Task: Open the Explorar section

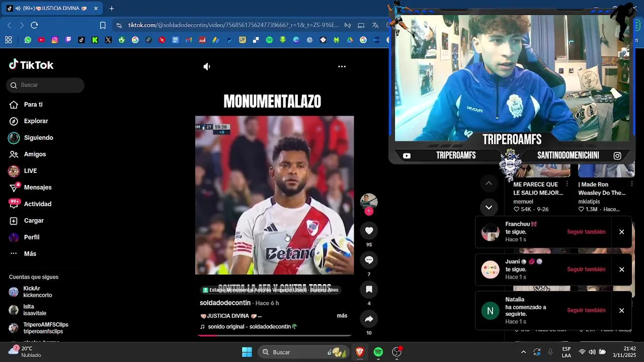Action: tap(36, 121)
